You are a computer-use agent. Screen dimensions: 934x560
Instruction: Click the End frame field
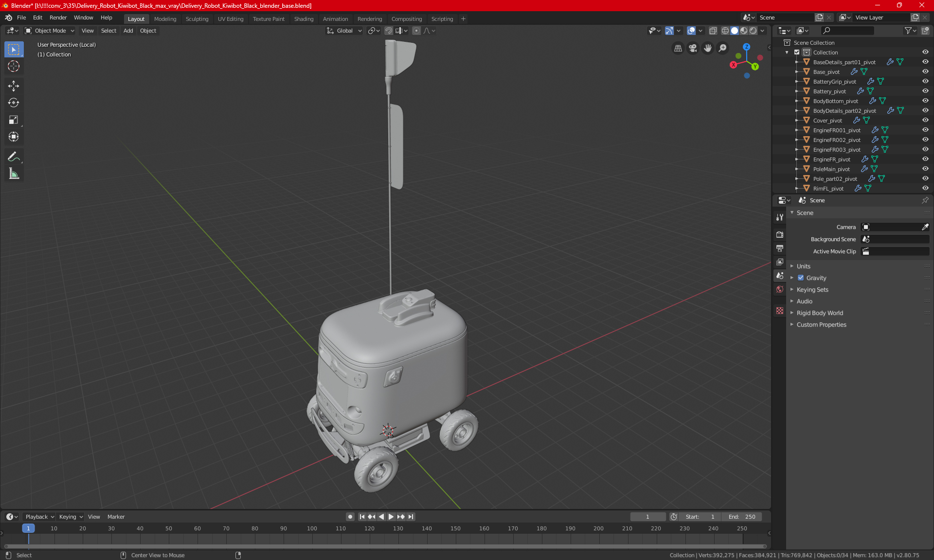pyautogui.click(x=742, y=517)
